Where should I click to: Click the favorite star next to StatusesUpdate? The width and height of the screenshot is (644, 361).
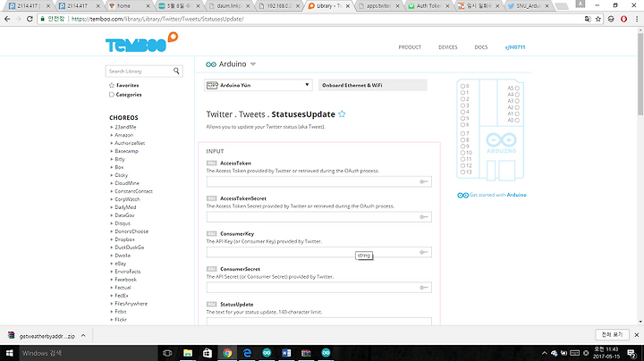(342, 114)
